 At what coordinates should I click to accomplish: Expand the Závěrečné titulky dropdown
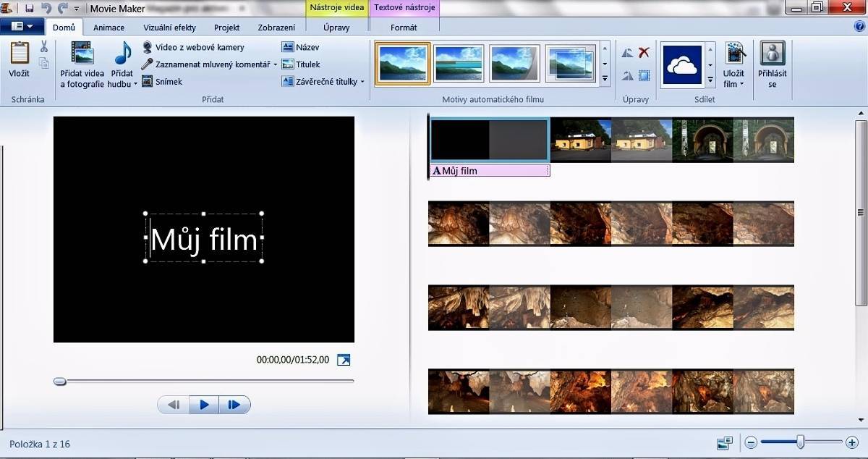click(362, 82)
